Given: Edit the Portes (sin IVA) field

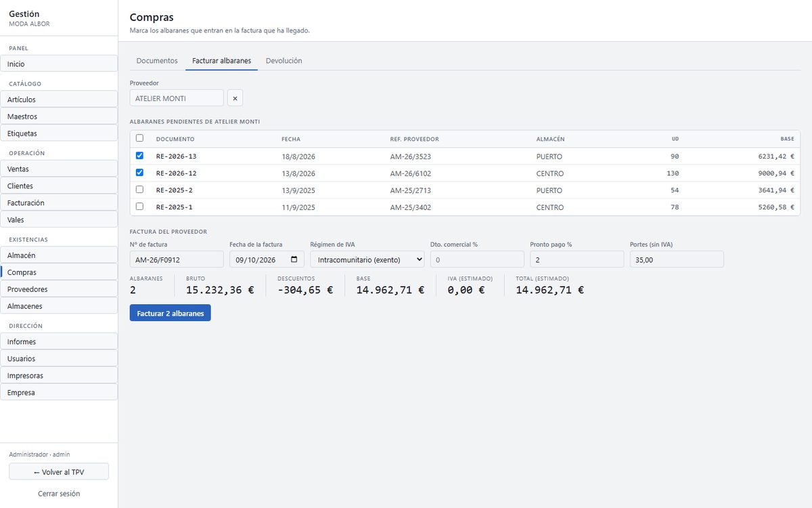Looking at the screenshot, I should [x=677, y=259].
